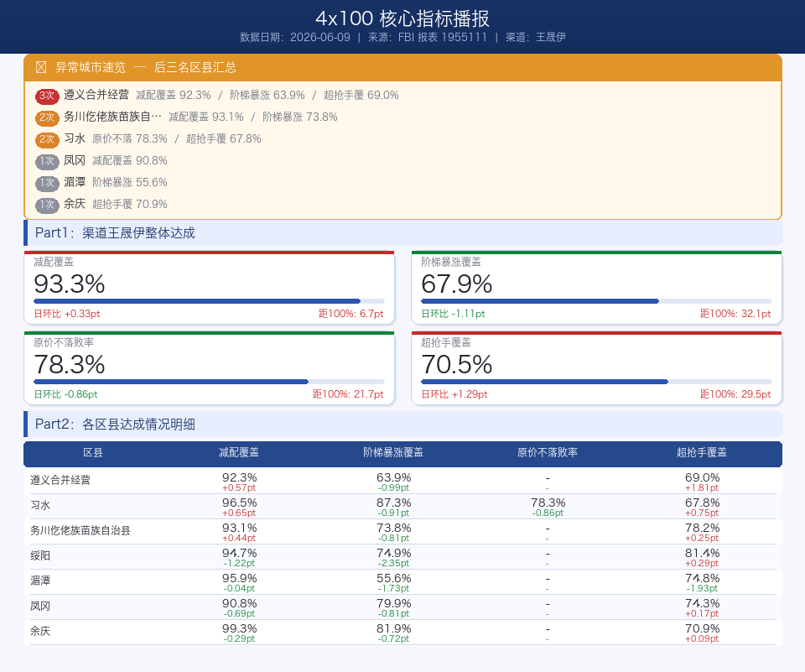The image size is (805, 672).
Task: Click the 超抢手覆盖 column header
Action: point(702,453)
